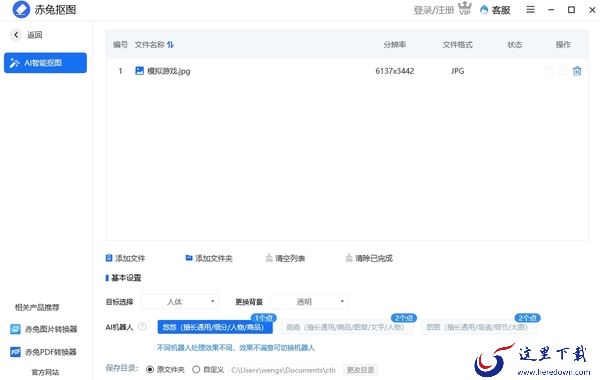Click 更改目录 change directory button
This screenshot has width=600, height=380.
[360, 370]
